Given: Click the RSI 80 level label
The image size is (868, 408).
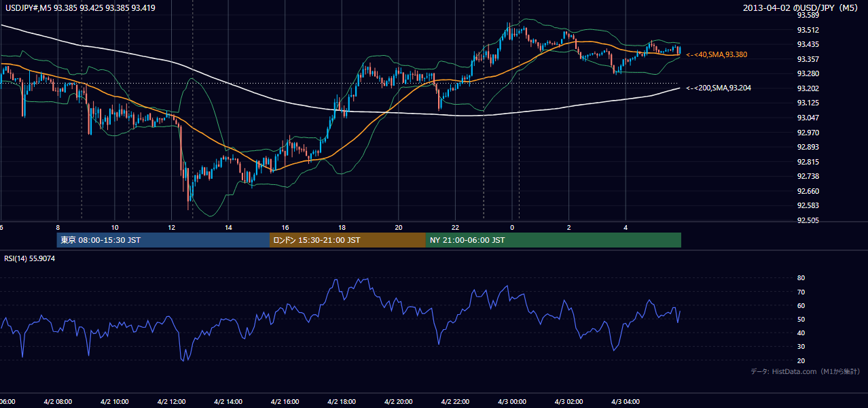Looking at the screenshot, I should [x=801, y=278].
